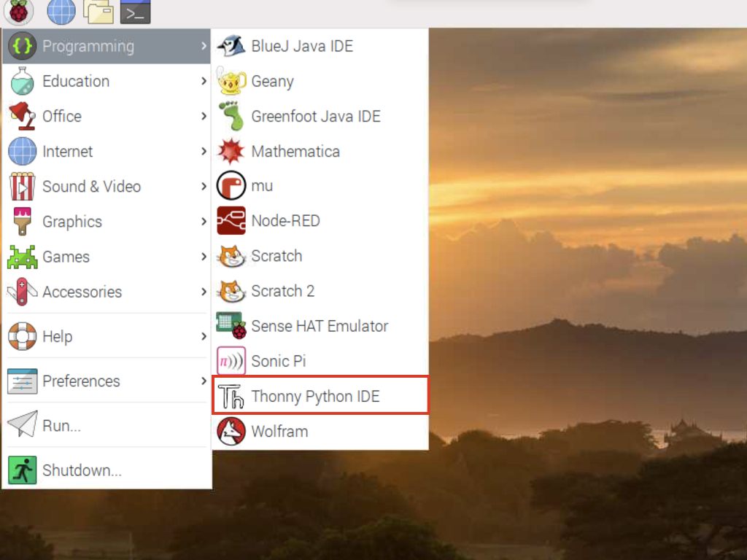
Task: Launch Thonny Python IDE from its label
Action: [x=315, y=397]
